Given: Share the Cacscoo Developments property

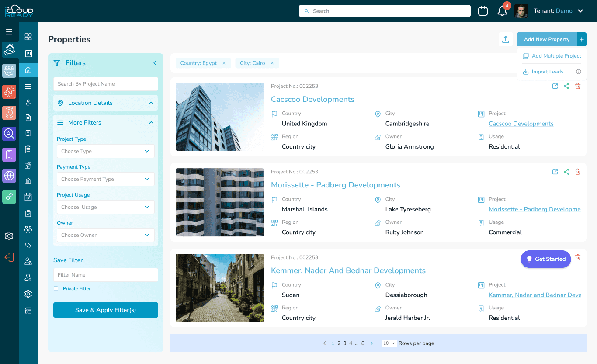Looking at the screenshot, I should (x=566, y=86).
